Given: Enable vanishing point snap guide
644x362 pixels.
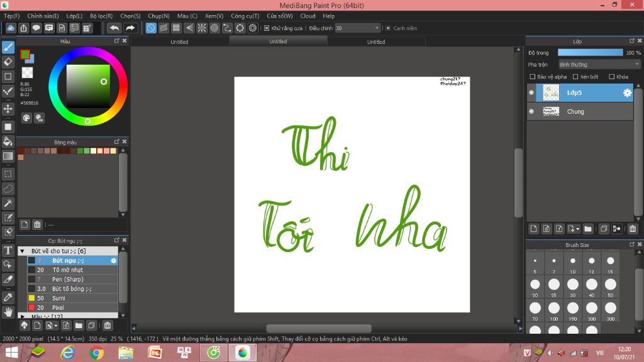Looking at the screenshot, I should tap(189, 28).
